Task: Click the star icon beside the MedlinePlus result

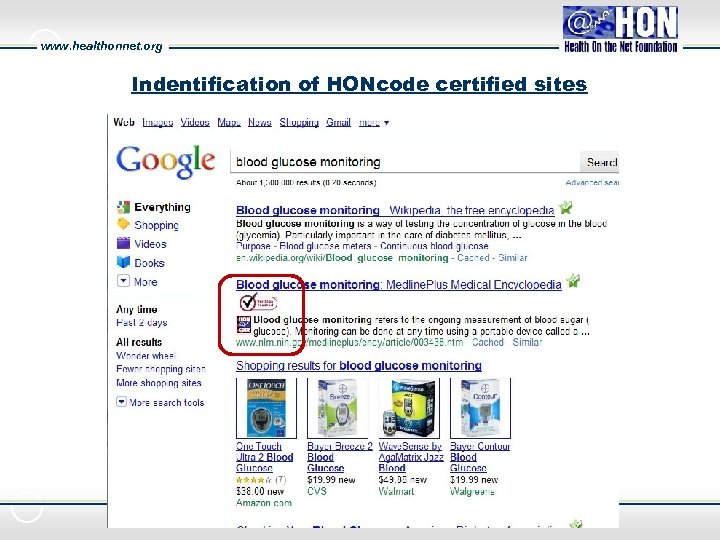Action: [x=573, y=281]
